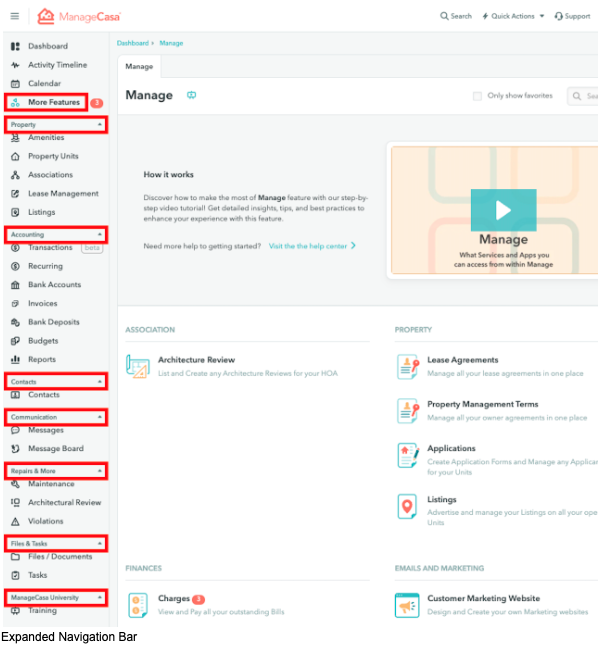Collapse the ManageCasa University section
Viewport: 598px width, 648px height.
point(56,598)
